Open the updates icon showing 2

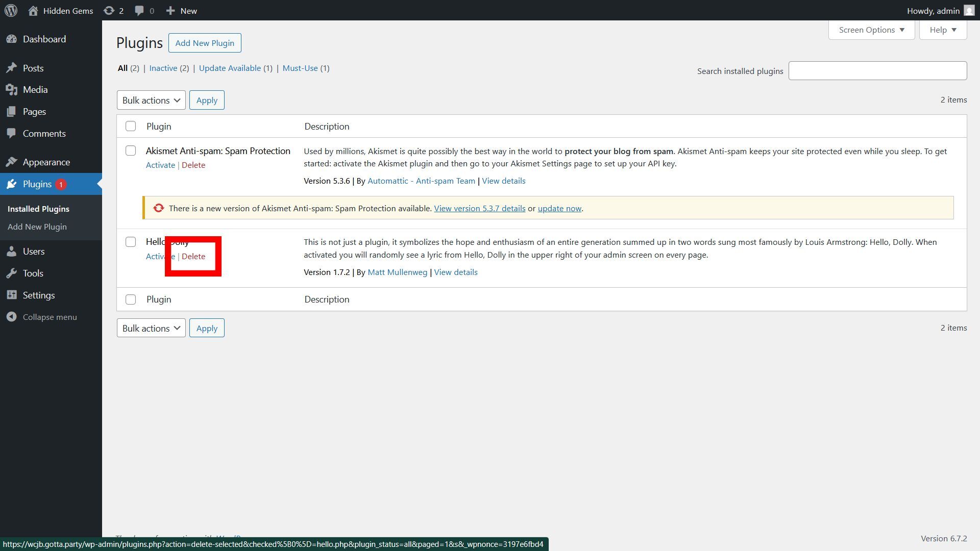(109, 10)
